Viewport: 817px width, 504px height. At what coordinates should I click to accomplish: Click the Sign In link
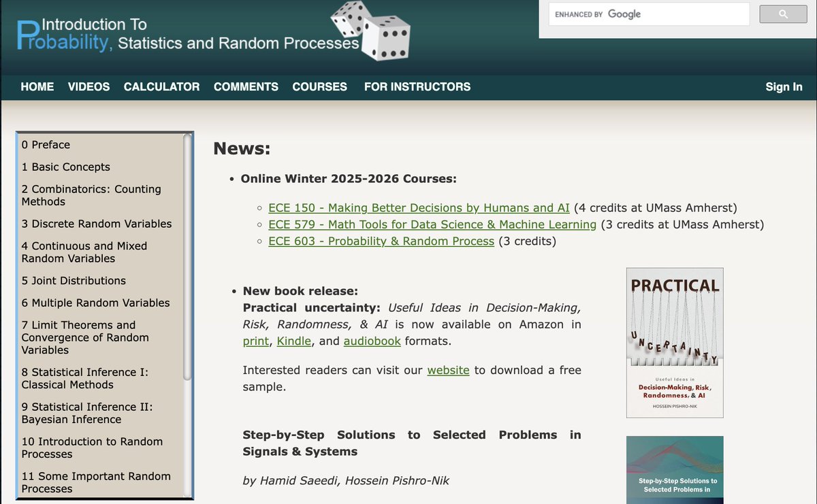coord(784,86)
